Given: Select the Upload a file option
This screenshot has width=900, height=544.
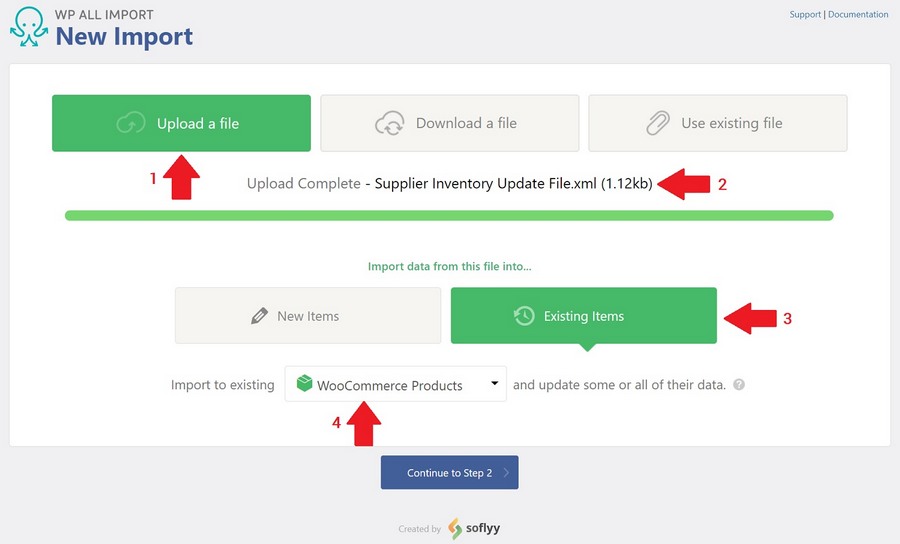Looking at the screenshot, I should [181, 123].
